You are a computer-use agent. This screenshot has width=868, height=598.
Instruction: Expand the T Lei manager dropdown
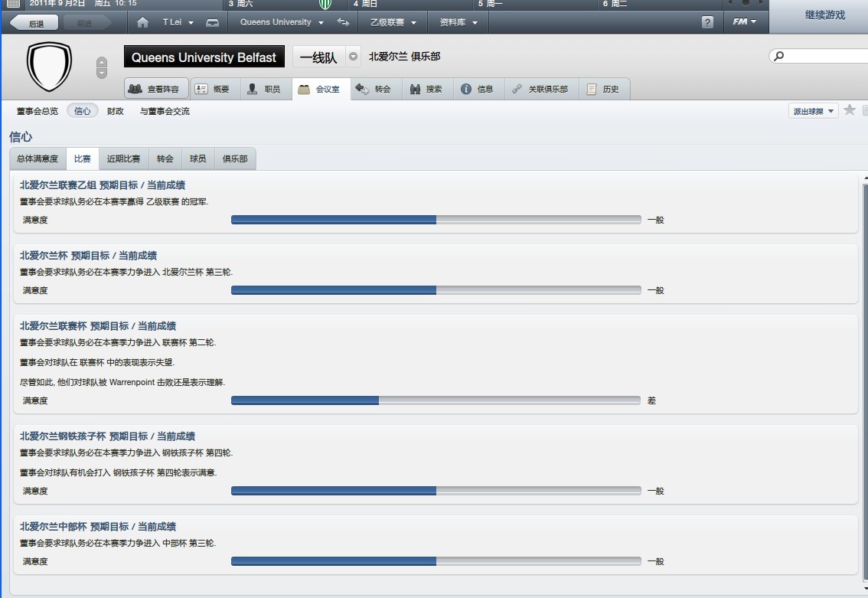191,23
